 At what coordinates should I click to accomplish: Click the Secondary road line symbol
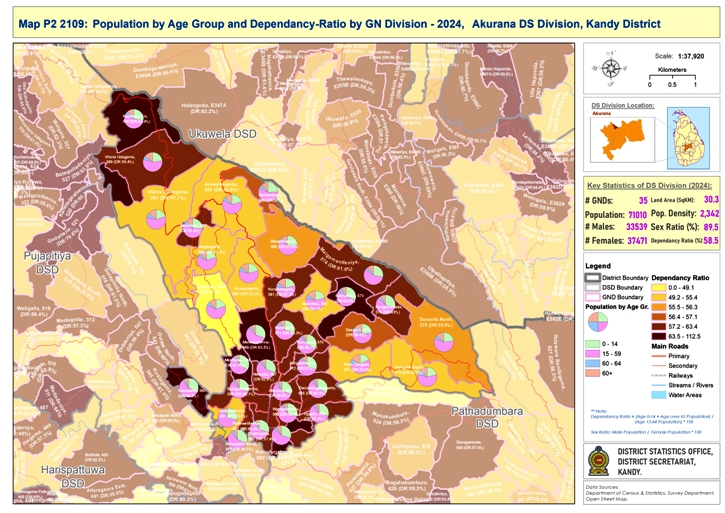pos(658,365)
